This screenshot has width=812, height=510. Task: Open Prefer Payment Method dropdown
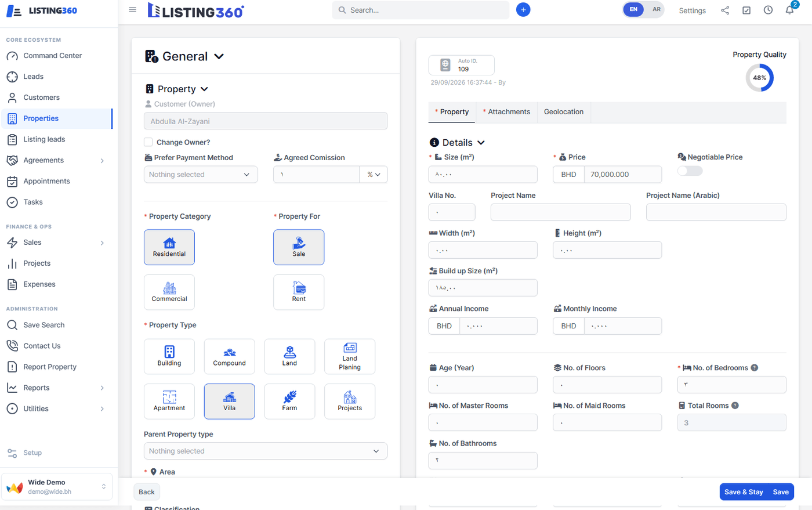click(201, 175)
